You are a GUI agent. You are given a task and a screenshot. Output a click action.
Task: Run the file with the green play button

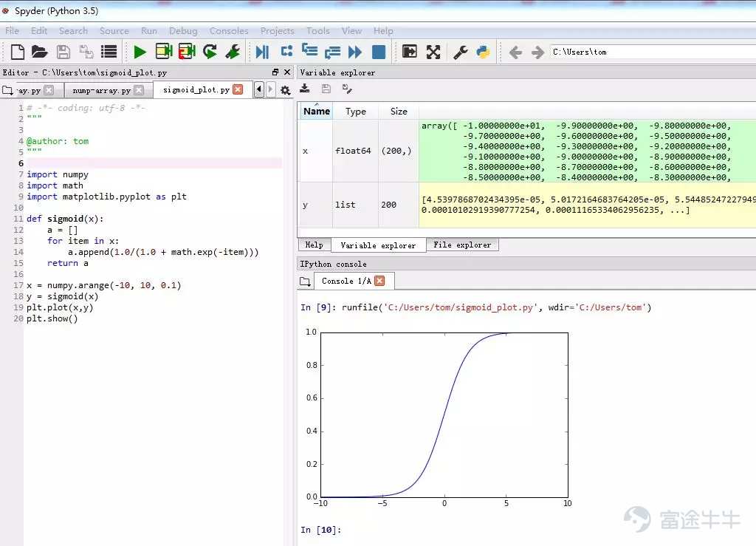(x=140, y=52)
